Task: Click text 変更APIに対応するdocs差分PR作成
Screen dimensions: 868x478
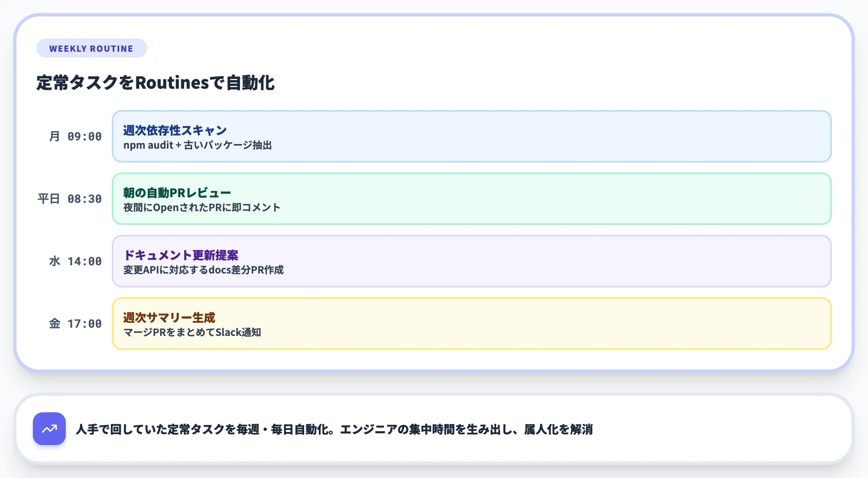Action: [203, 270]
